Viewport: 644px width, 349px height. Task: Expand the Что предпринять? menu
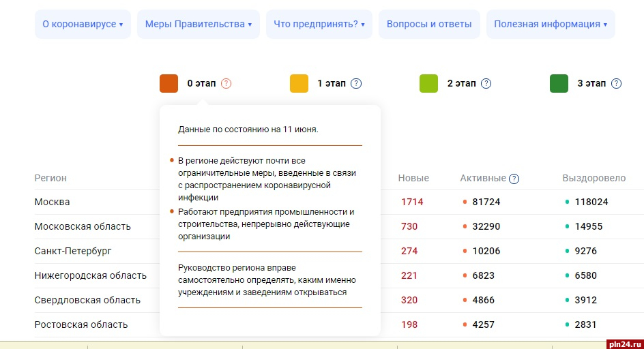[319, 24]
